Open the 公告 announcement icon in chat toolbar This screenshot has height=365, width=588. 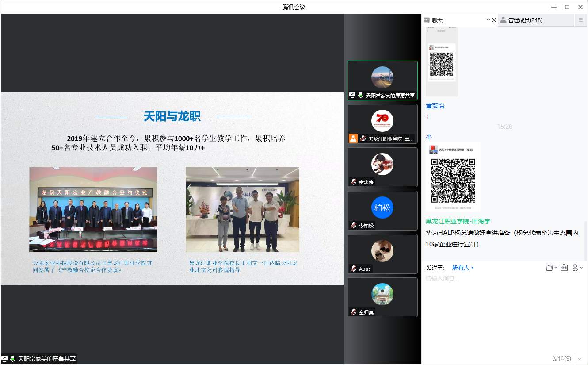pyautogui.click(x=564, y=268)
